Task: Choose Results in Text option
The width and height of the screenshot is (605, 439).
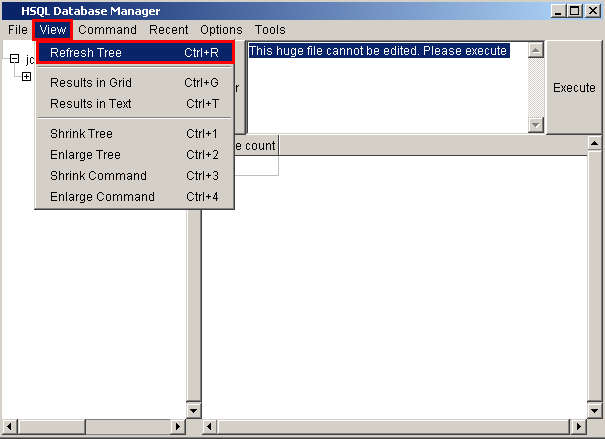Action: point(134,104)
